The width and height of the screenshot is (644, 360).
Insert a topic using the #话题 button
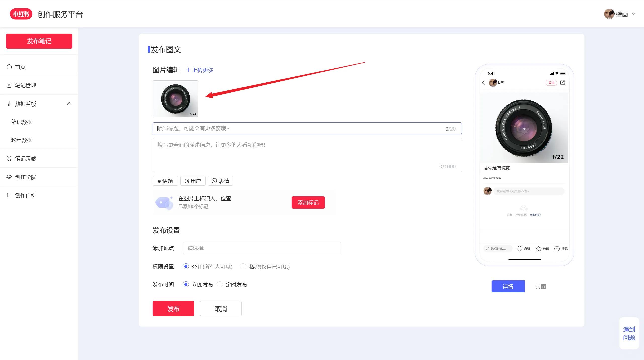165,181
